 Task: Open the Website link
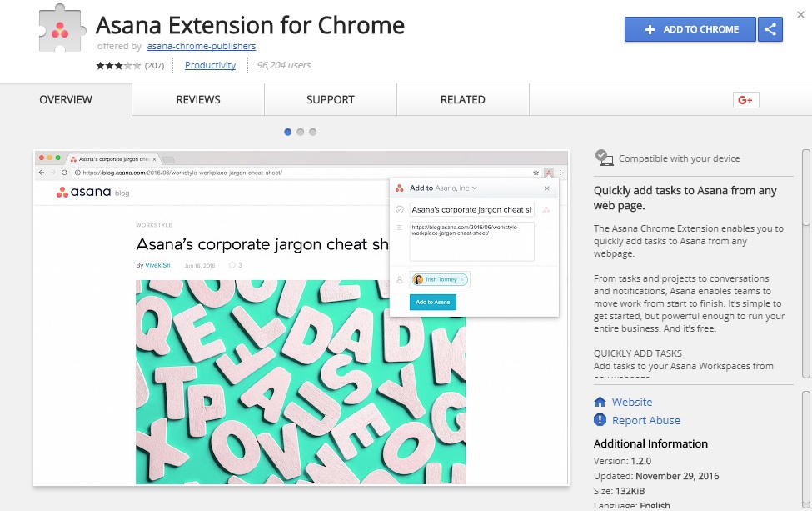(632, 402)
